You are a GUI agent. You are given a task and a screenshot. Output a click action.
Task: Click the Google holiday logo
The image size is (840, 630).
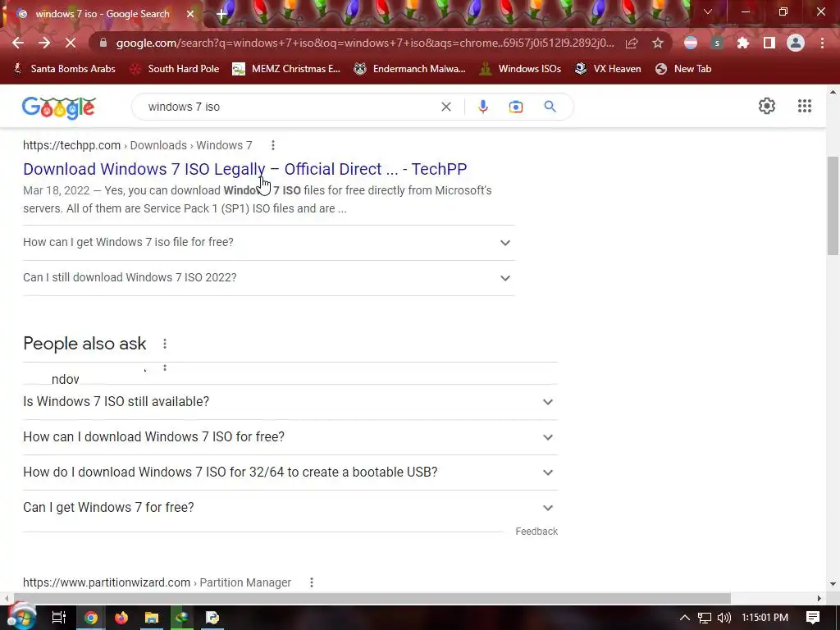pyautogui.click(x=59, y=107)
